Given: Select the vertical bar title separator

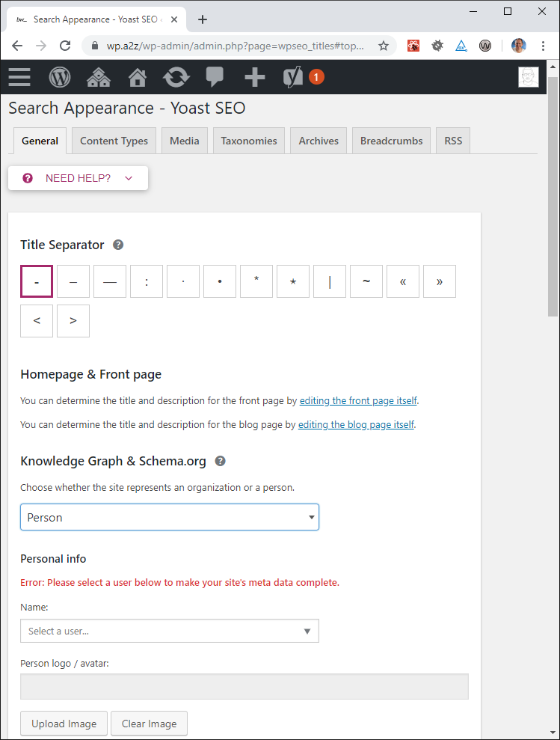Looking at the screenshot, I should coord(330,281).
